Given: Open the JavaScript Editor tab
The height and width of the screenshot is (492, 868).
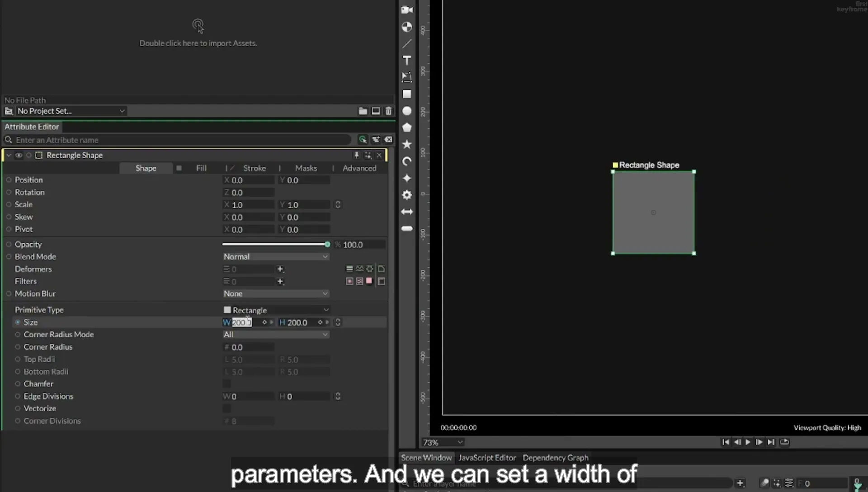Looking at the screenshot, I should (x=487, y=458).
